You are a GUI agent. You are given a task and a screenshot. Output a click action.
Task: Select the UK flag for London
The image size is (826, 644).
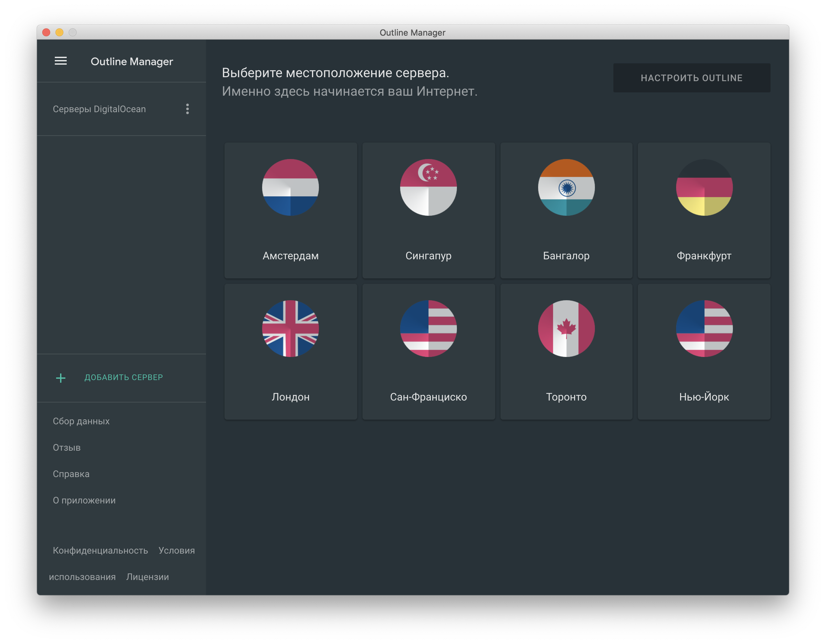tap(291, 328)
